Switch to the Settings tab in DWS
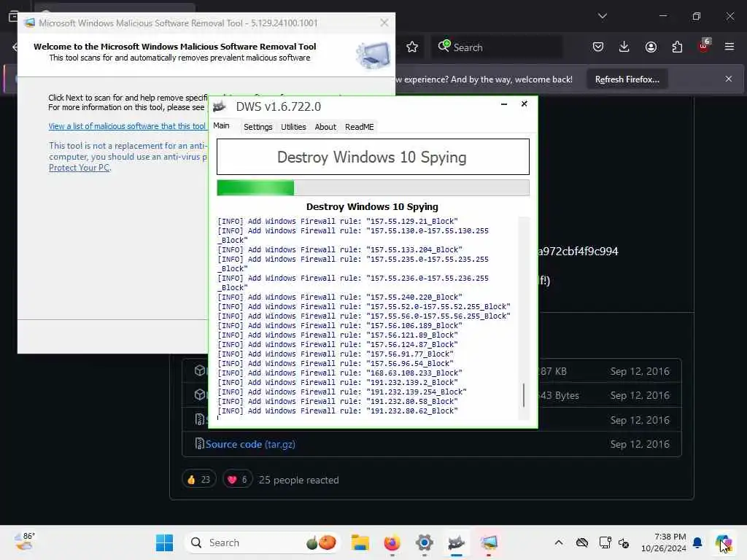The height and width of the screenshot is (560, 747). (258, 127)
